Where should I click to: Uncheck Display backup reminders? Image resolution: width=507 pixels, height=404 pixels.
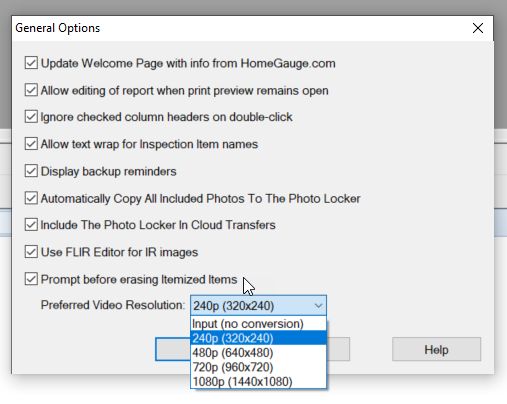pyautogui.click(x=31, y=171)
